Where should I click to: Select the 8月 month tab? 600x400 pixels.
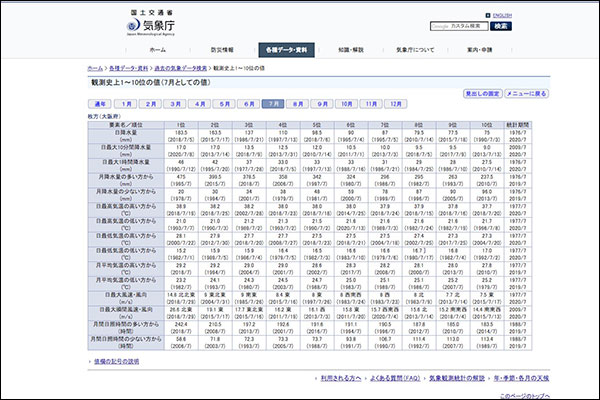click(x=298, y=103)
